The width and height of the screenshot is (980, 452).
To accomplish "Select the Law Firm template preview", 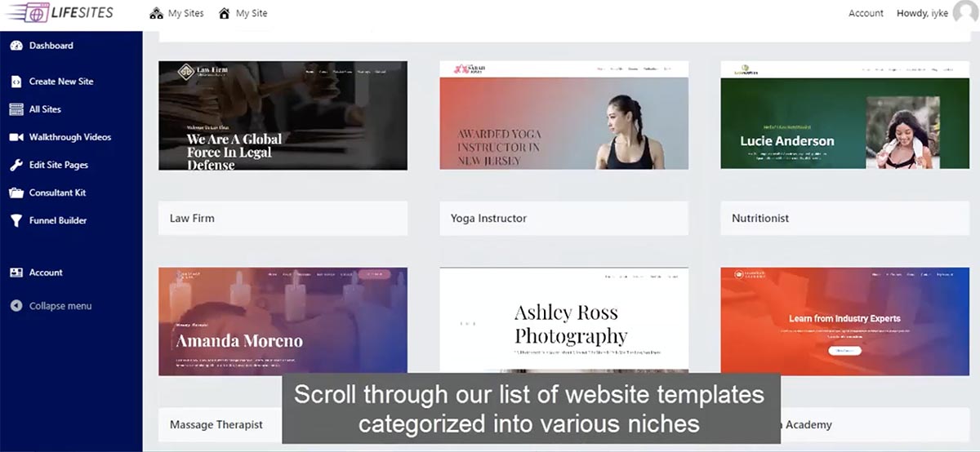I will [283, 115].
